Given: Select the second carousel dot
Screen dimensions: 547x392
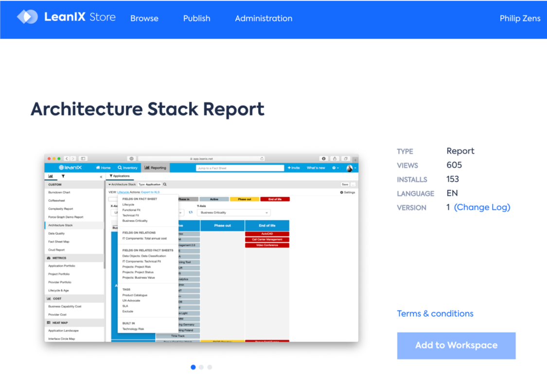Looking at the screenshot, I should click(x=201, y=367).
